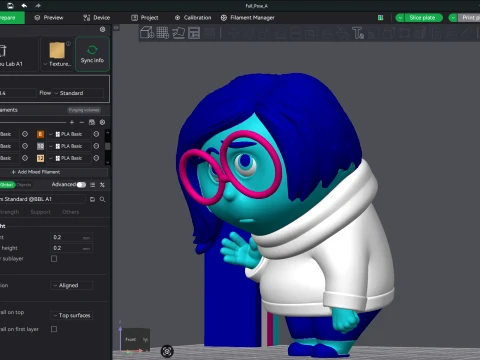Click edit icon left of swatch 12

[25, 158]
